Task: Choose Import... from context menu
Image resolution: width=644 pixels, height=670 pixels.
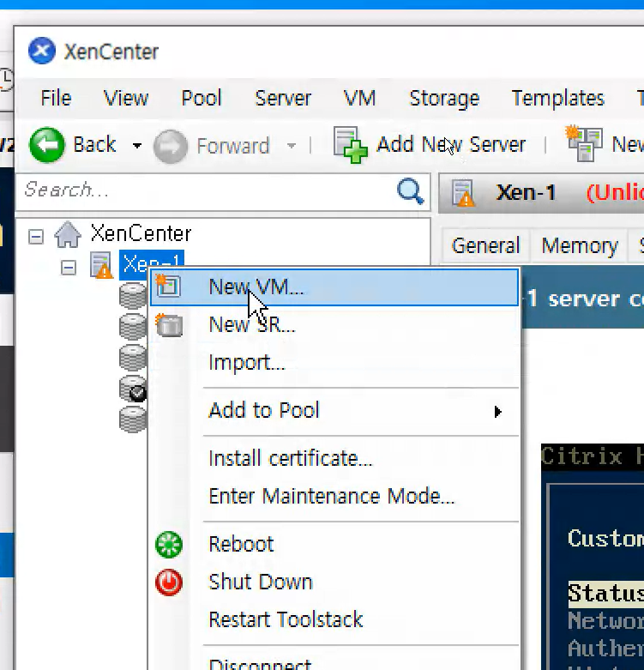Action: click(334, 362)
